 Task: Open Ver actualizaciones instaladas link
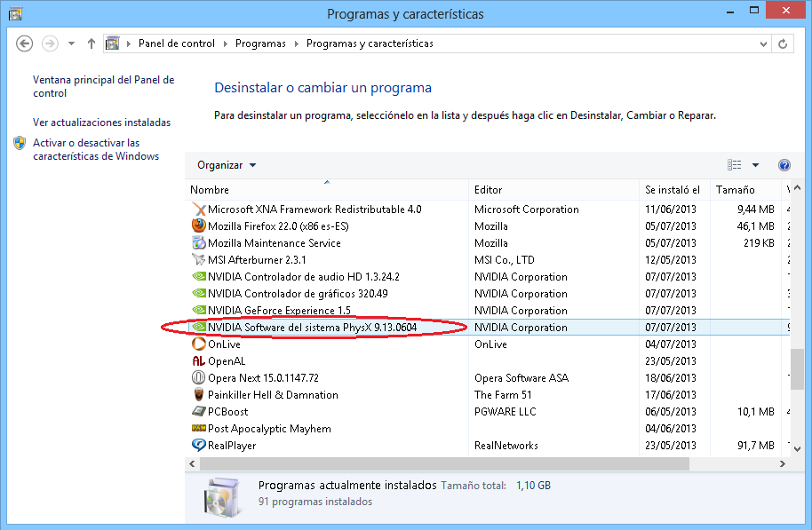point(101,123)
